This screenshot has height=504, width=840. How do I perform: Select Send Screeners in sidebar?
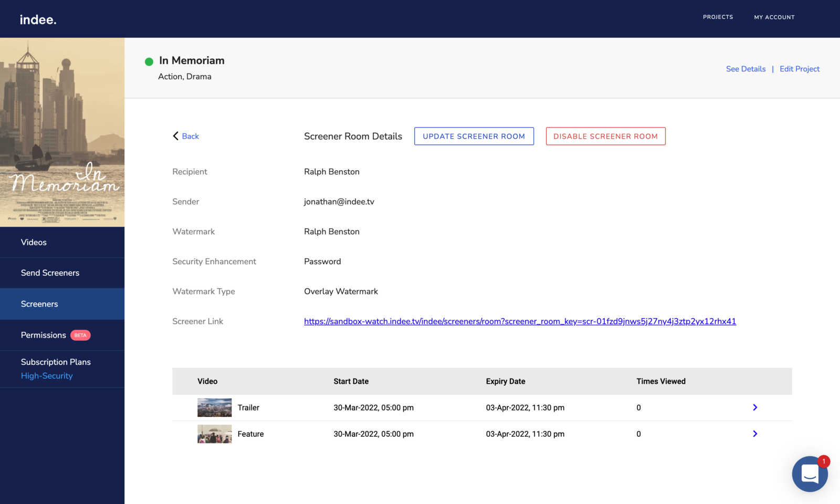tap(50, 273)
